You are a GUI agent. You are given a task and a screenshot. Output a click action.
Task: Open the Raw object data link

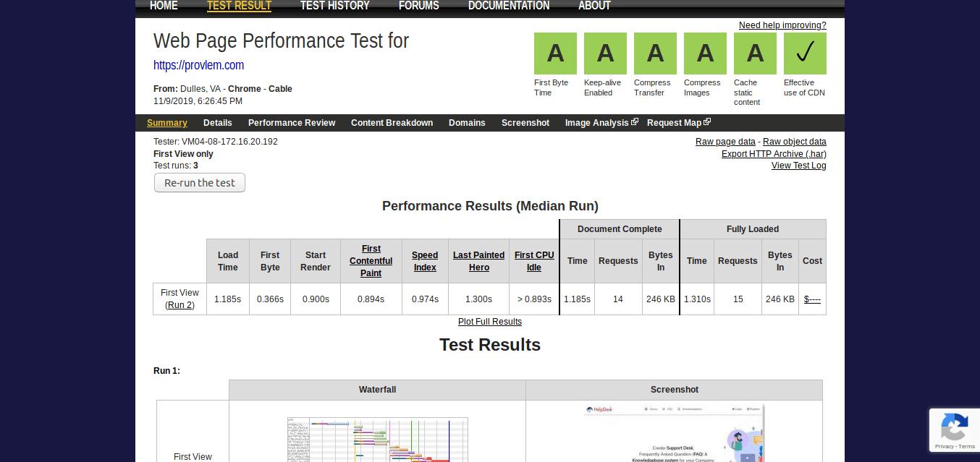pyautogui.click(x=795, y=142)
